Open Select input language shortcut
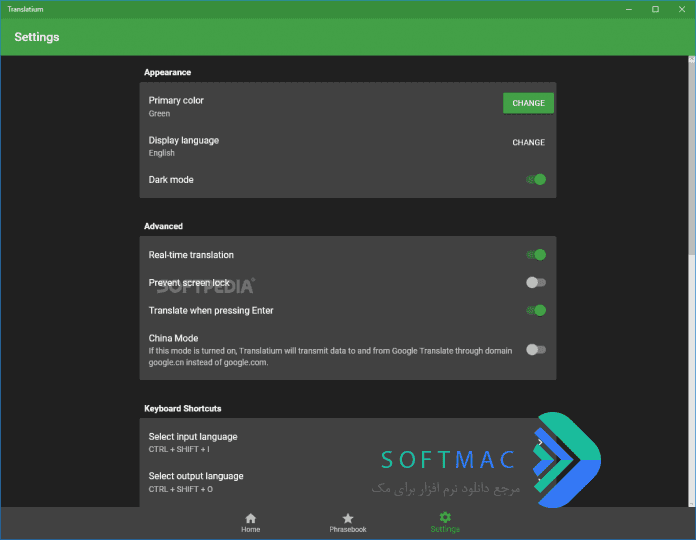The height and width of the screenshot is (540, 696). pos(348,442)
